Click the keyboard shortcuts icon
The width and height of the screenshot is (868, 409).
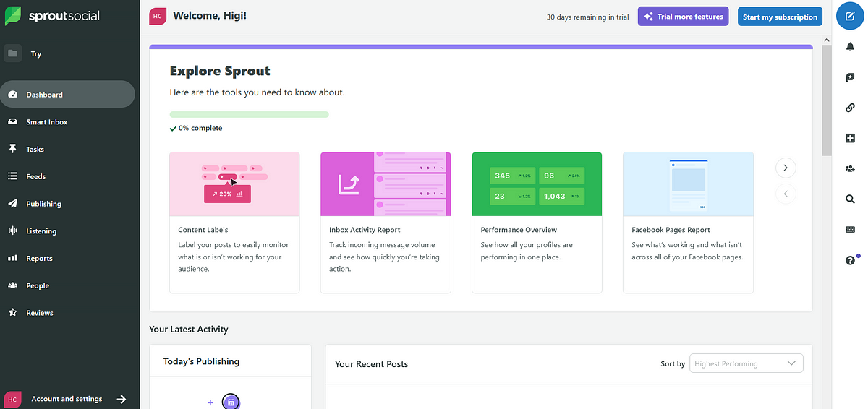click(850, 230)
